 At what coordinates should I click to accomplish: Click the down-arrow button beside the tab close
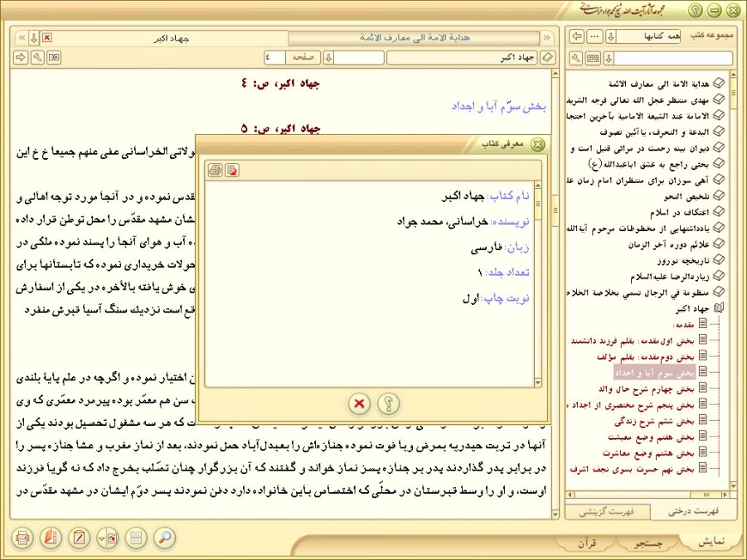[x=33, y=37]
